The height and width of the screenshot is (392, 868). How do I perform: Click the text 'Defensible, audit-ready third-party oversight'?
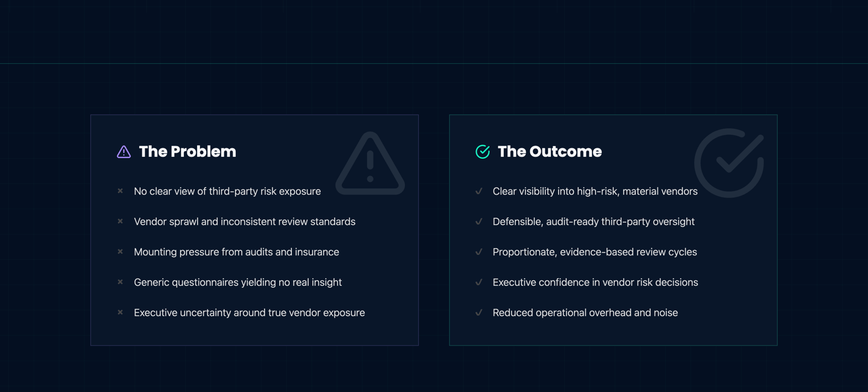click(593, 221)
